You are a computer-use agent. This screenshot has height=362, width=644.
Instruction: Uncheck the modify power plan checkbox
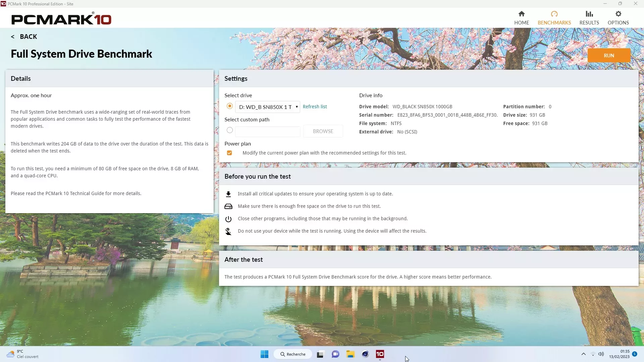point(229,153)
